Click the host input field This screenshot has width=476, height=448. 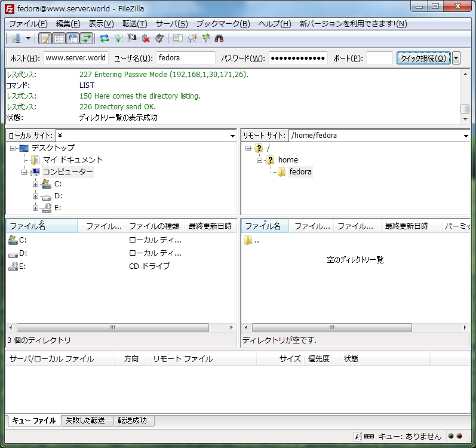click(76, 58)
